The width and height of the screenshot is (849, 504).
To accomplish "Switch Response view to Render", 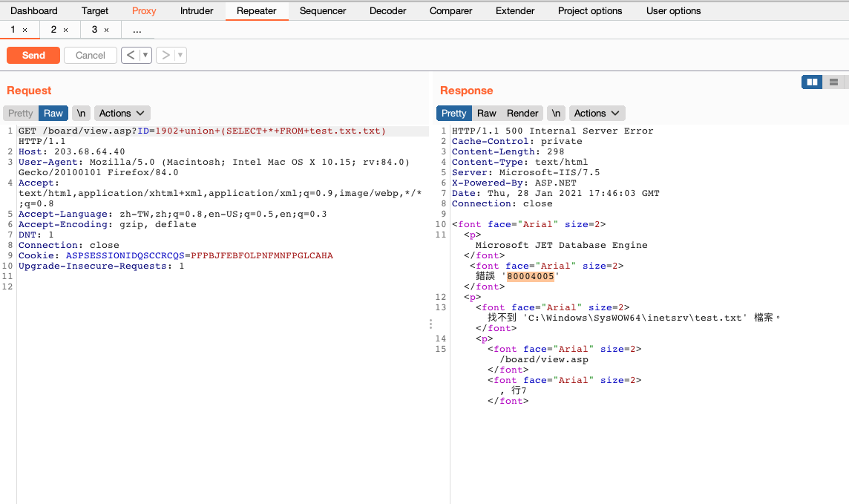I will (x=522, y=113).
